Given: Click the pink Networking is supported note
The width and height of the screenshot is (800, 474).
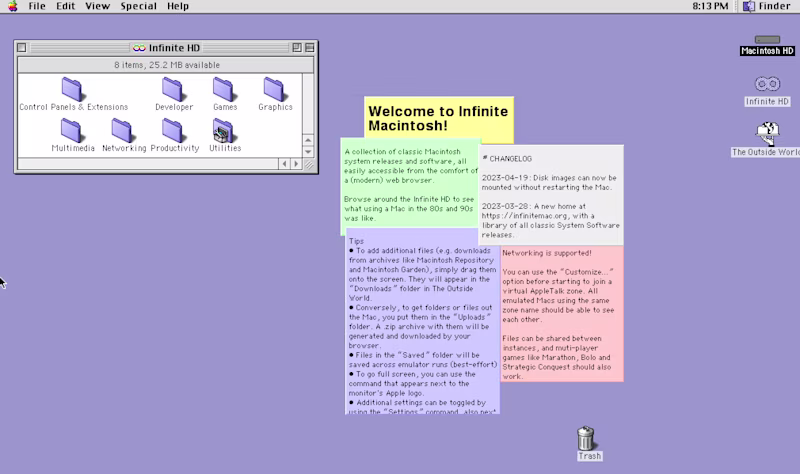Looking at the screenshot, I should click(x=562, y=314).
